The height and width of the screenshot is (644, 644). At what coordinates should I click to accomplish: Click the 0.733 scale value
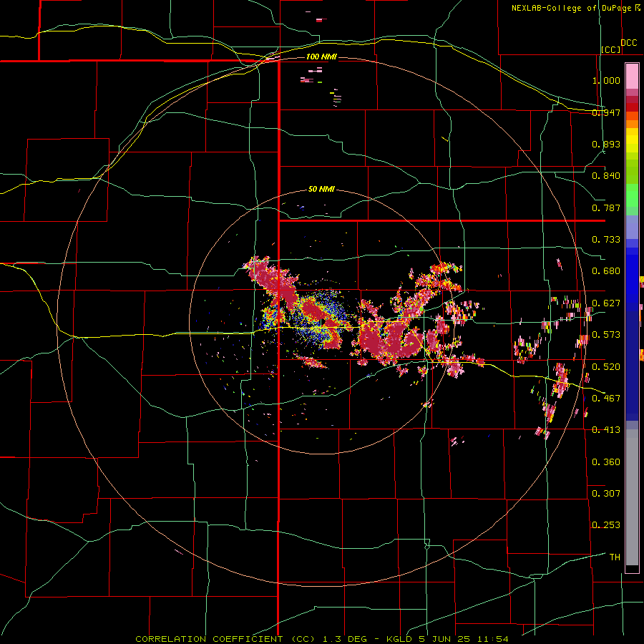(x=606, y=240)
